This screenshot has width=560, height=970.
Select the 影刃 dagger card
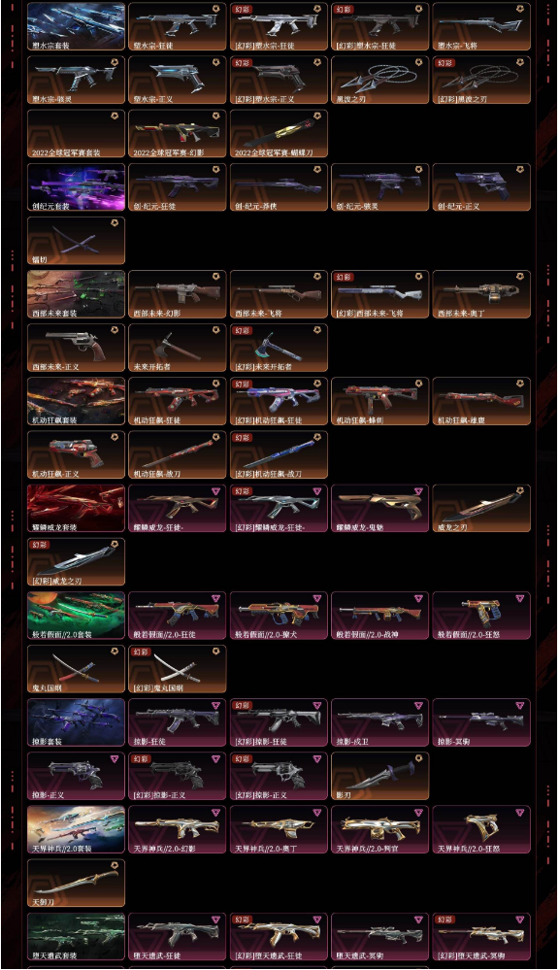click(380, 777)
